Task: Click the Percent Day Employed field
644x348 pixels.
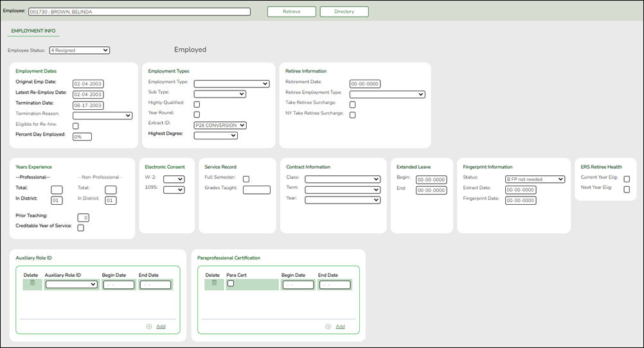Action: 82,137
